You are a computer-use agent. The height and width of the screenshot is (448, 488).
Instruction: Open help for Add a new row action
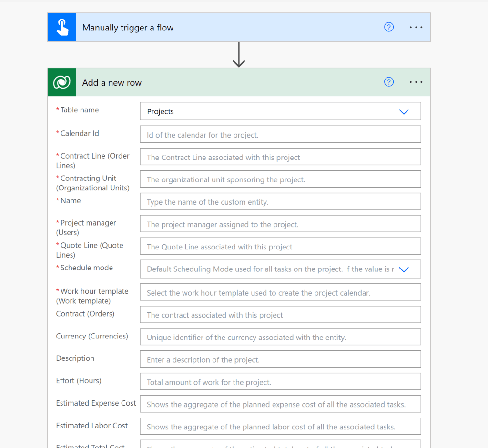click(x=389, y=82)
